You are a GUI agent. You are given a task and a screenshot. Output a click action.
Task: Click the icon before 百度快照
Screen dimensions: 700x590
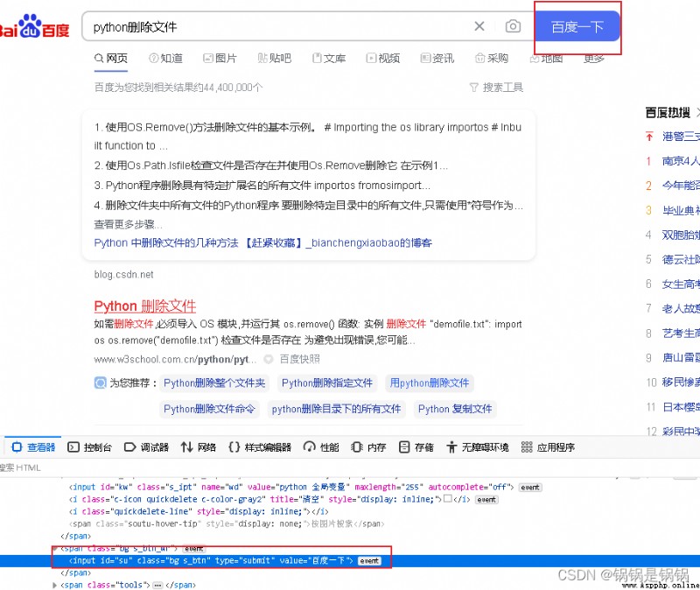pos(269,359)
